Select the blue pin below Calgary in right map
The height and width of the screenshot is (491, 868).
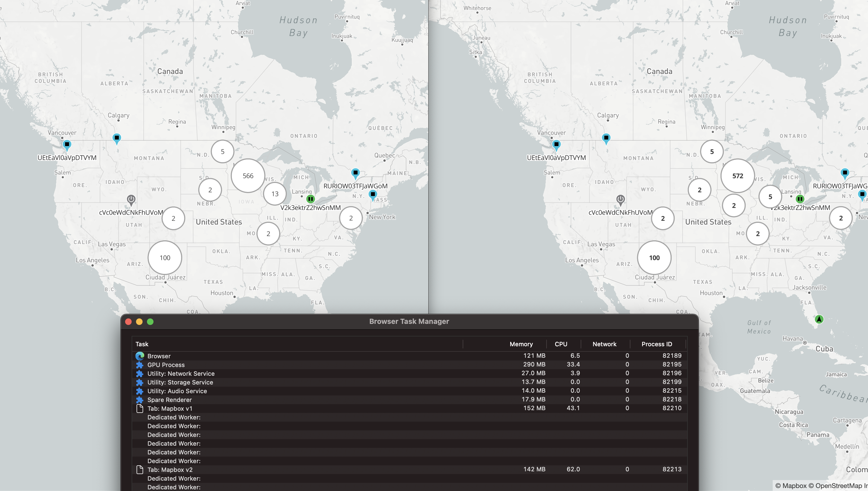pos(606,139)
